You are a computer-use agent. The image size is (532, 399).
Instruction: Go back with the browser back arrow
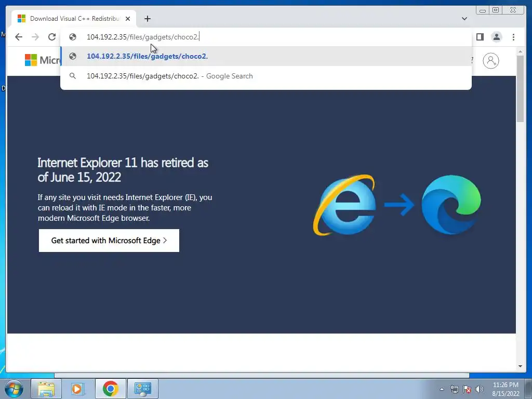pyautogui.click(x=19, y=37)
